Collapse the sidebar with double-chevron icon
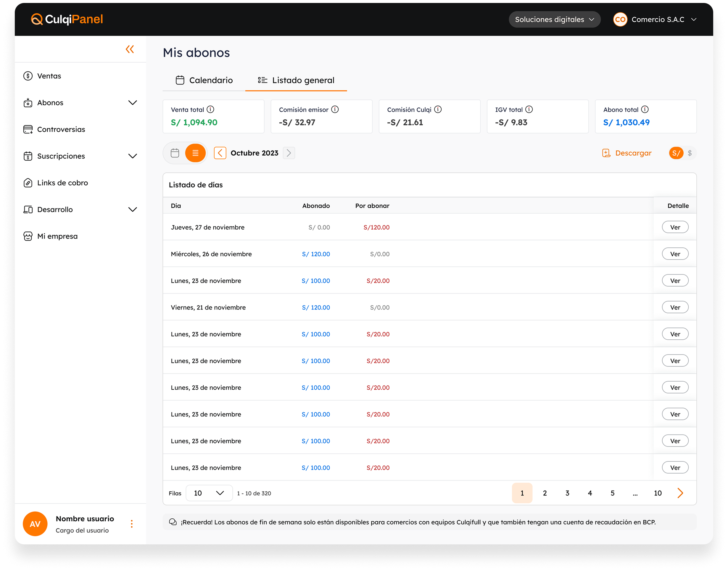Viewport: 728px width, 571px height. 130,49
